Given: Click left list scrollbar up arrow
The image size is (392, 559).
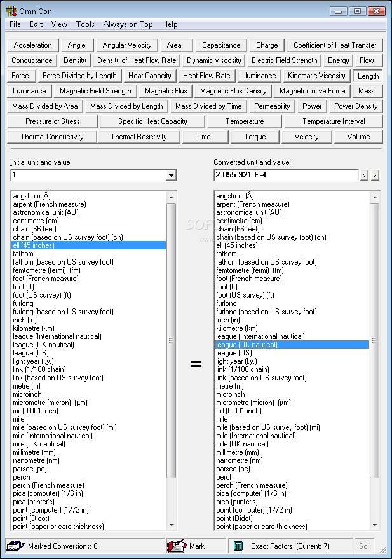Looking at the screenshot, I should tap(172, 197).
